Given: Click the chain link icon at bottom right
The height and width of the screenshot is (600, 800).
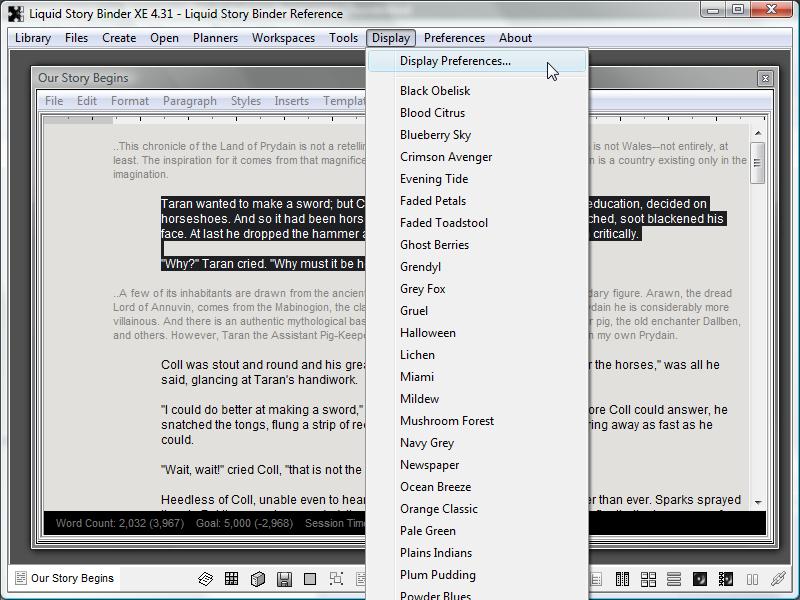Looking at the screenshot, I should point(778,579).
